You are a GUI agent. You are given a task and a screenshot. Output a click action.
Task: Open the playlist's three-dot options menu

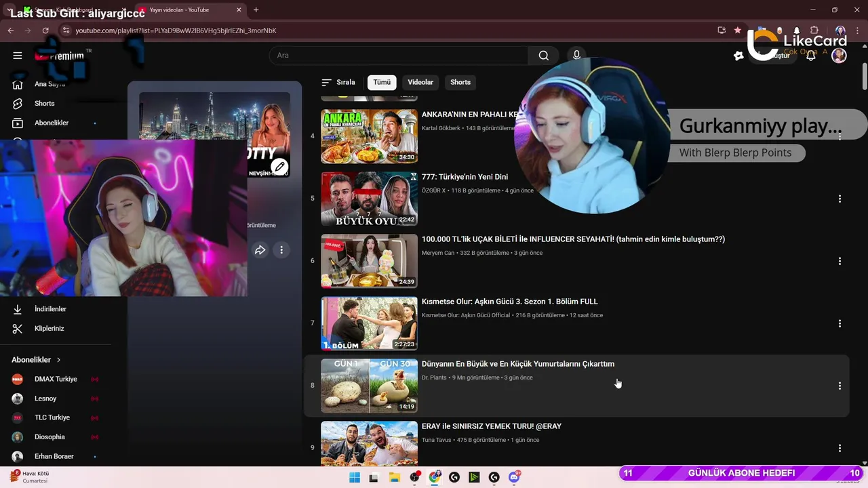click(281, 250)
